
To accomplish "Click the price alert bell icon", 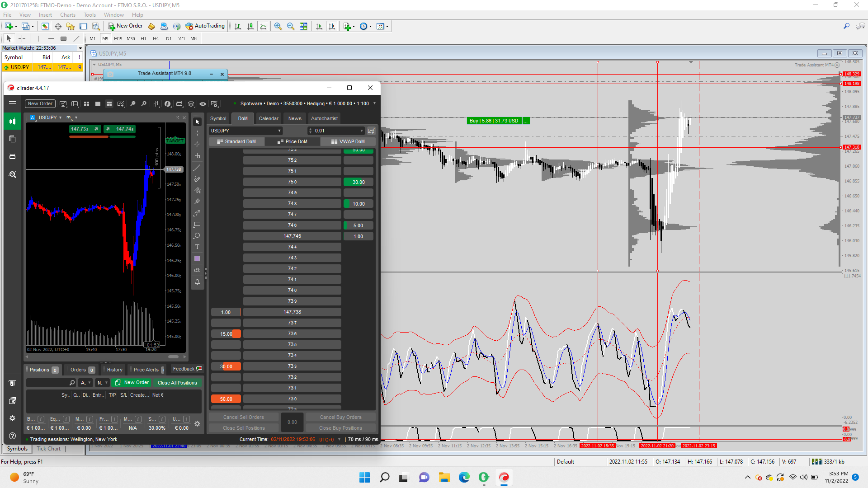I will coord(197,282).
